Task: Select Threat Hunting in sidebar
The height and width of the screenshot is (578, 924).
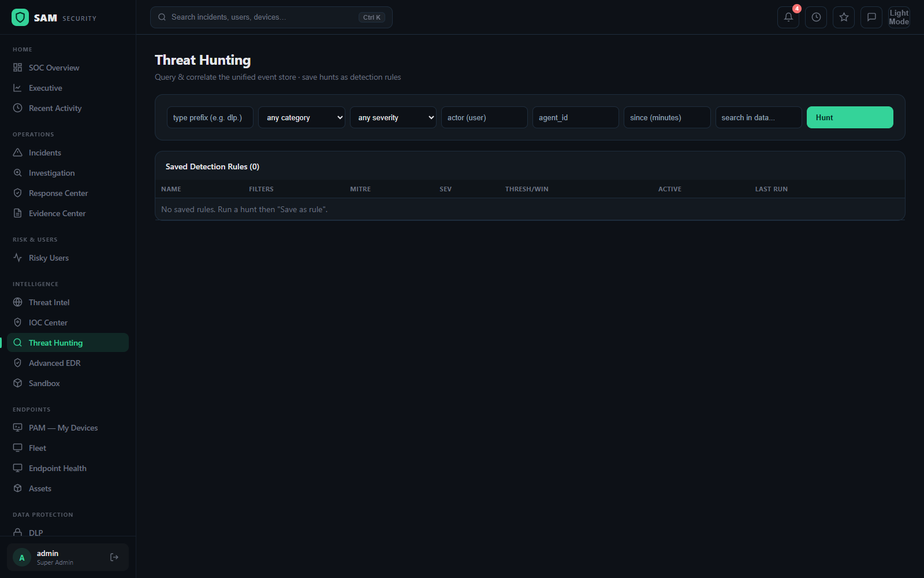Action: pos(68,343)
